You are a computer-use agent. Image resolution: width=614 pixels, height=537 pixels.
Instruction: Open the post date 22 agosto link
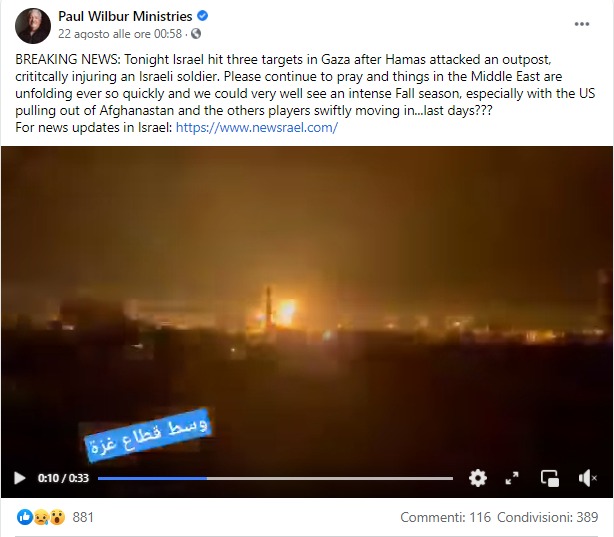120,34
